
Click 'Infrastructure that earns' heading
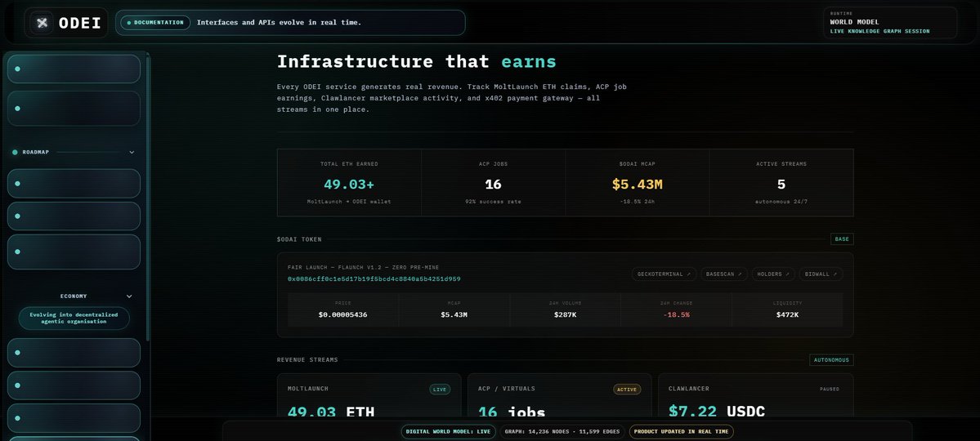(416, 61)
